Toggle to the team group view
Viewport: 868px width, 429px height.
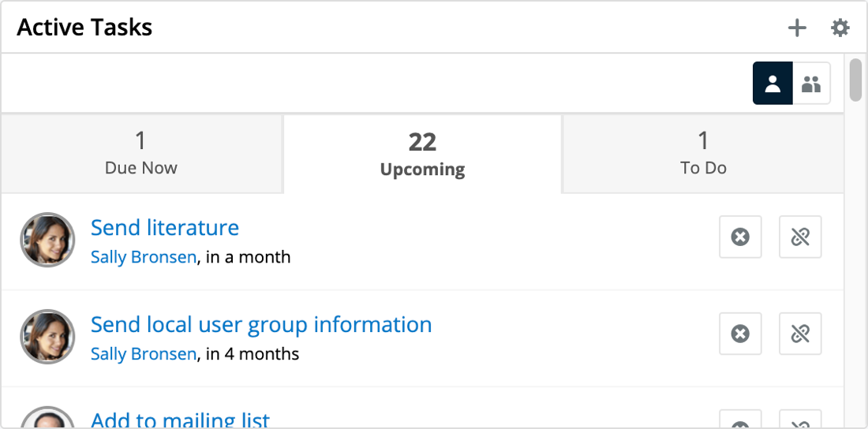coord(811,84)
